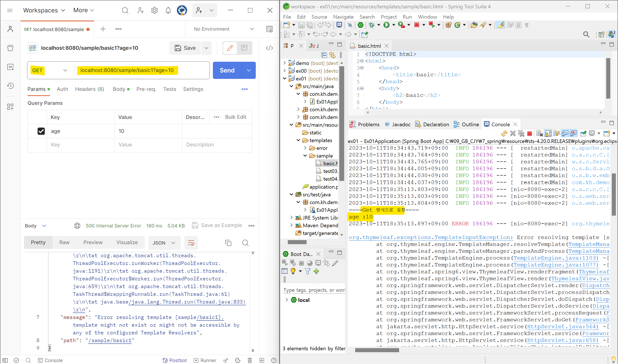Uncheck the age query parameter checkbox
The height and width of the screenshot is (364, 618).
tap(41, 131)
